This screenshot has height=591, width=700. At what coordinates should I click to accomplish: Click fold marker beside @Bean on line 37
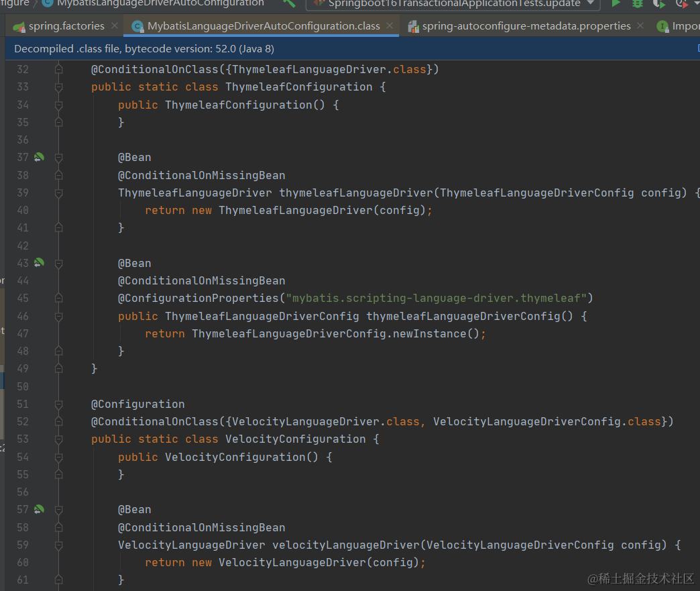(58, 157)
